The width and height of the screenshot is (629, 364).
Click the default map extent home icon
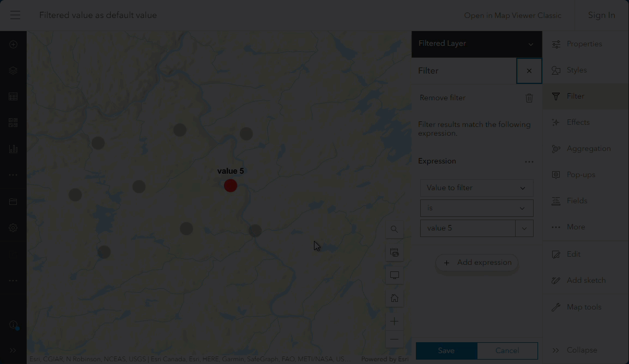tap(394, 298)
